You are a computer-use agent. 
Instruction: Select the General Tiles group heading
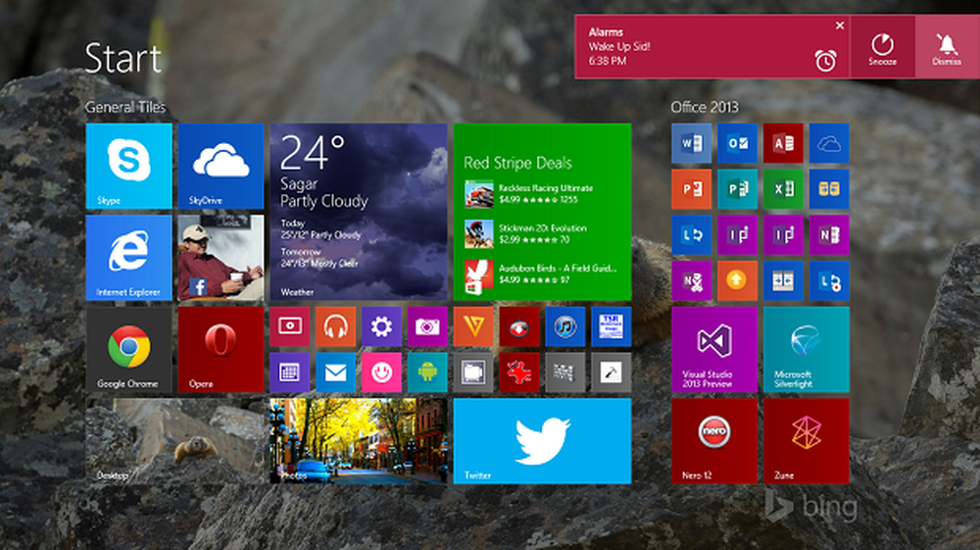pos(125,108)
